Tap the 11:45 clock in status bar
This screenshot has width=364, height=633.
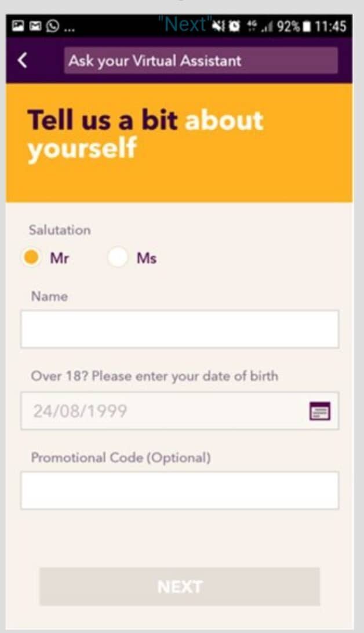[x=332, y=27]
